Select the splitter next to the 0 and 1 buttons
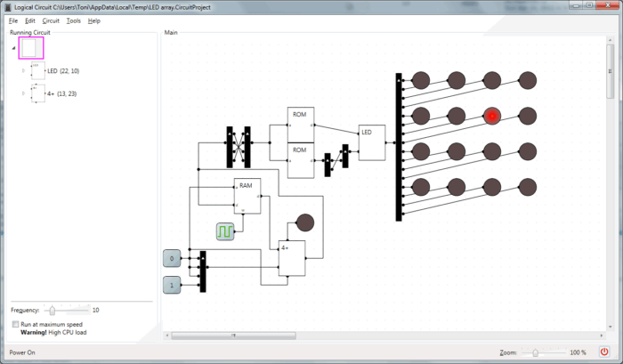This screenshot has width=623, height=364. click(203, 271)
